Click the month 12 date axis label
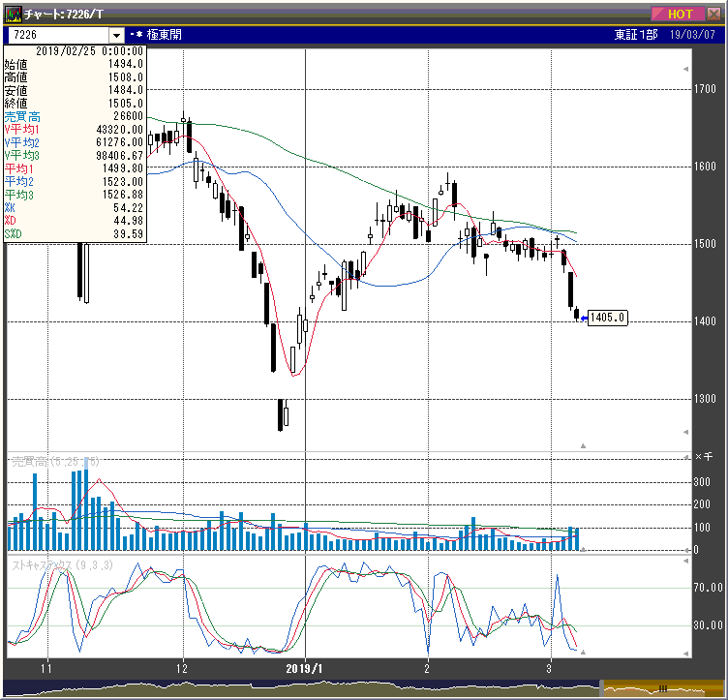Viewport: 728px width, 700px height. pyautogui.click(x=182, y=669)
